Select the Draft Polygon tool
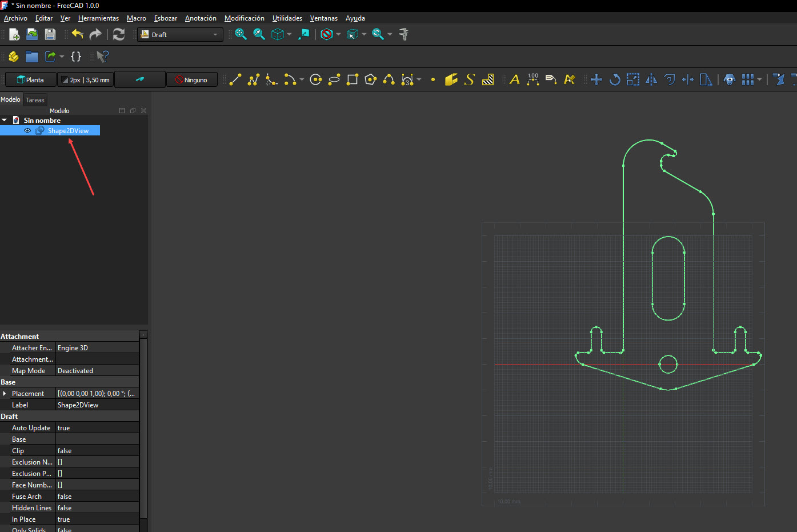Screen dimensions: 797x532 pos(371,80)
